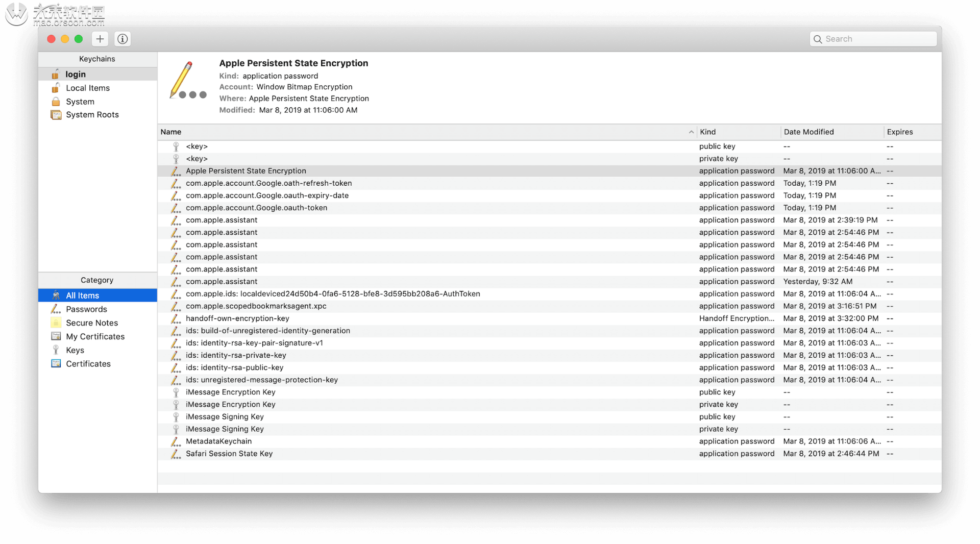Select com.apple.account.Google.oauth-token row

(550, 208)
